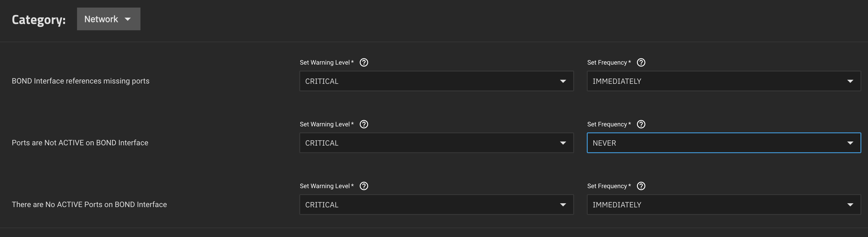
Task: Expand Warning Level for Ports Not ACTIVE
Action: coord(436,143)
